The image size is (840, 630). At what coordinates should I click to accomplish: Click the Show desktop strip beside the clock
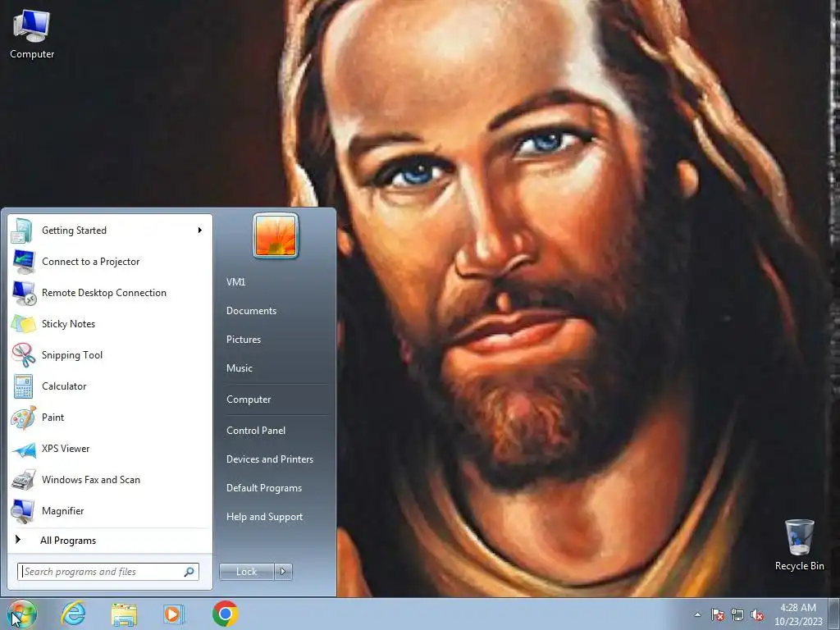tap(834, 614)
